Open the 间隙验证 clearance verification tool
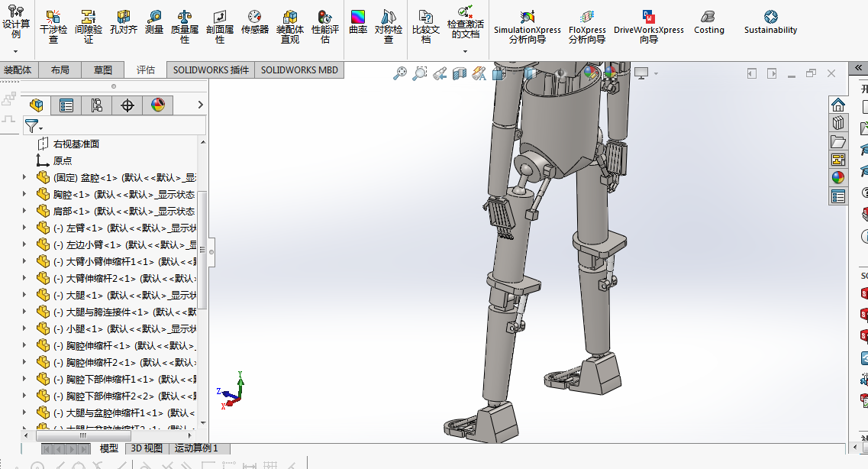This screenshot has height=469, width=868. point(89,25)
